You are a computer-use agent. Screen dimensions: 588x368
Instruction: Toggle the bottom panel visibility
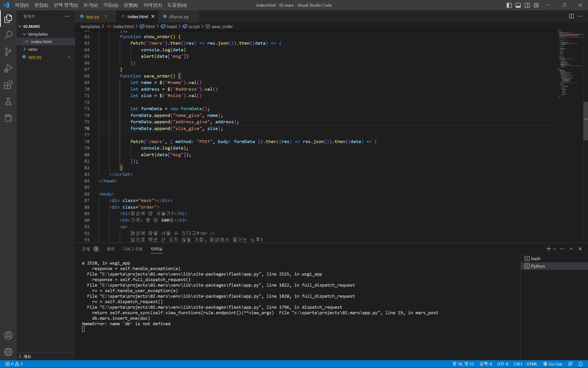pyautogui.click(x=518, y=5)
